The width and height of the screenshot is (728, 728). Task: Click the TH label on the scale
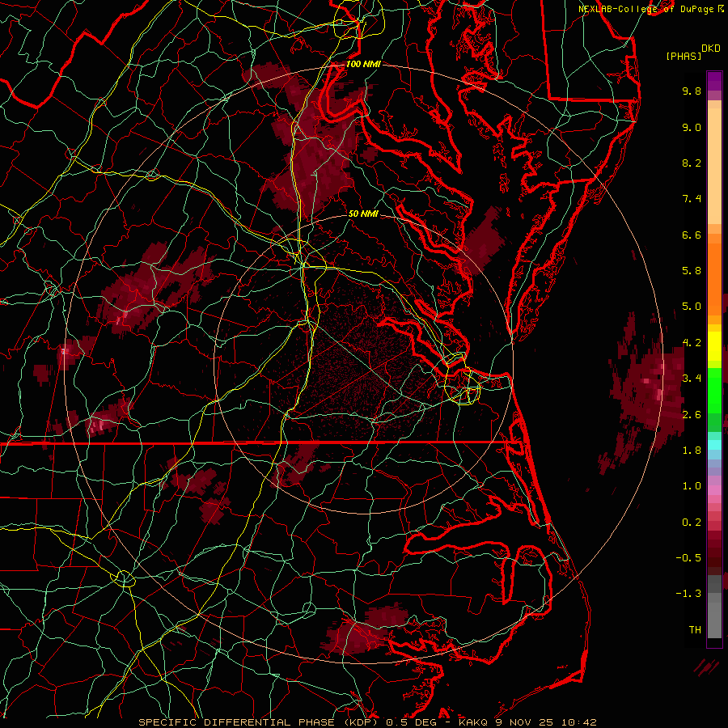pos(695,630)
